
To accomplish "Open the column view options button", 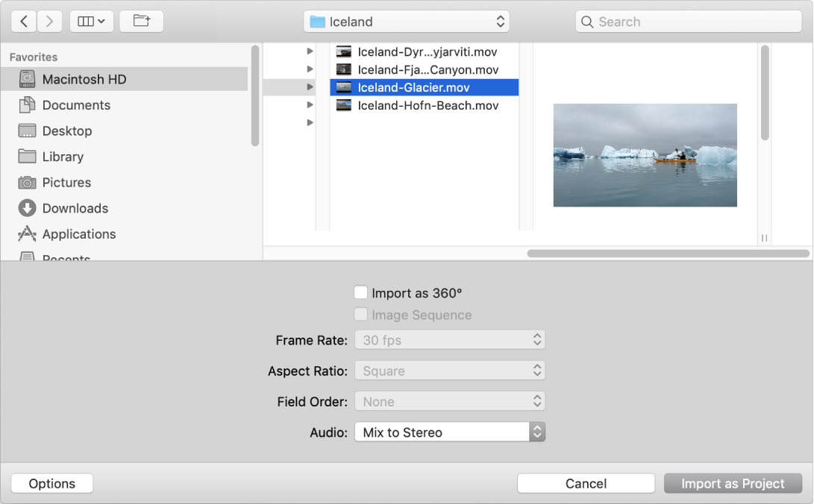I will tap(91, 22).
